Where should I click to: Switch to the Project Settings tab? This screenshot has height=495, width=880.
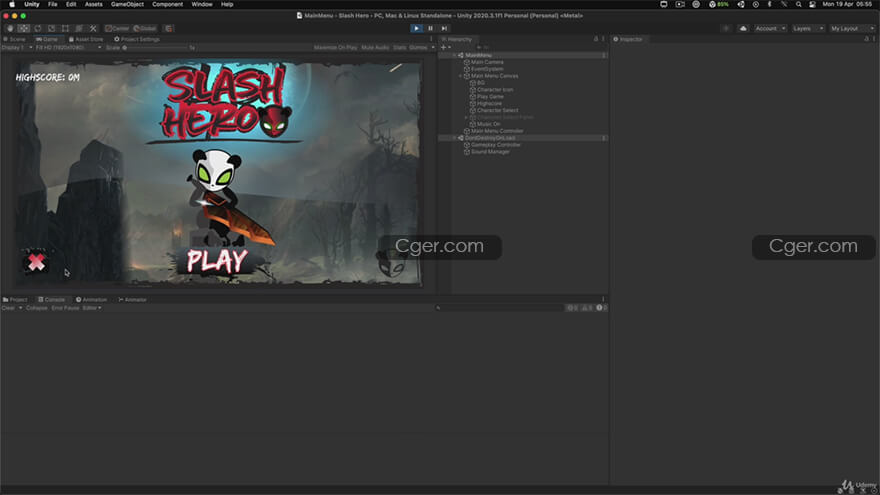137,39
